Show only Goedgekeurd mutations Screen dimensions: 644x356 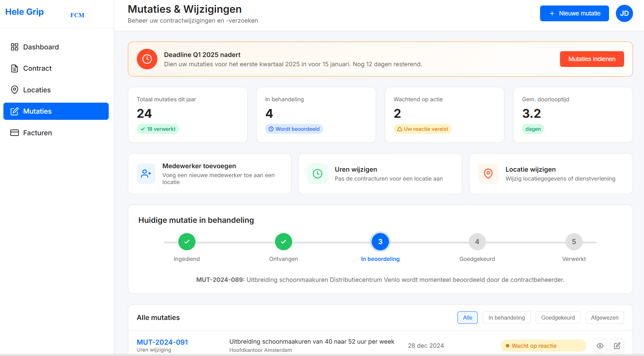point(558,318)
